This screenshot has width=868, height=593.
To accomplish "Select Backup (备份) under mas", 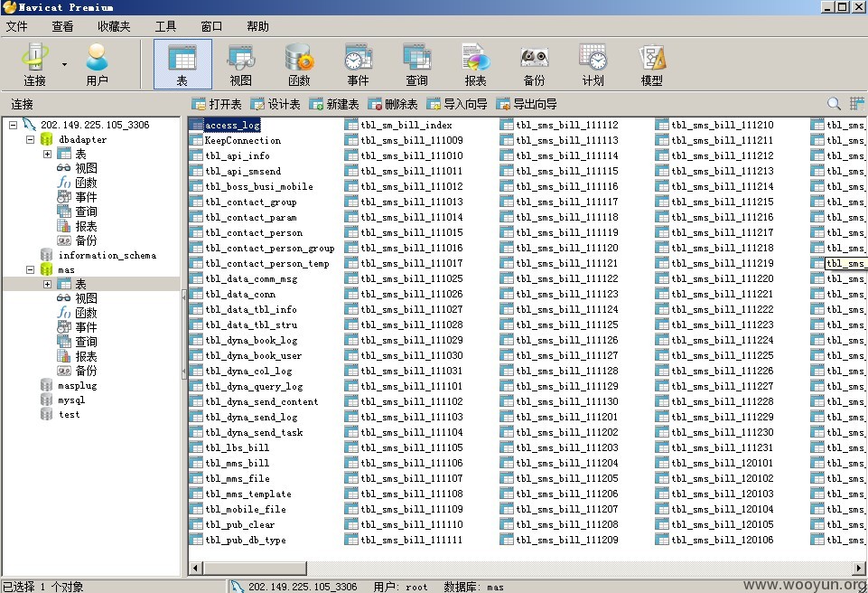I will pos(86,371).
